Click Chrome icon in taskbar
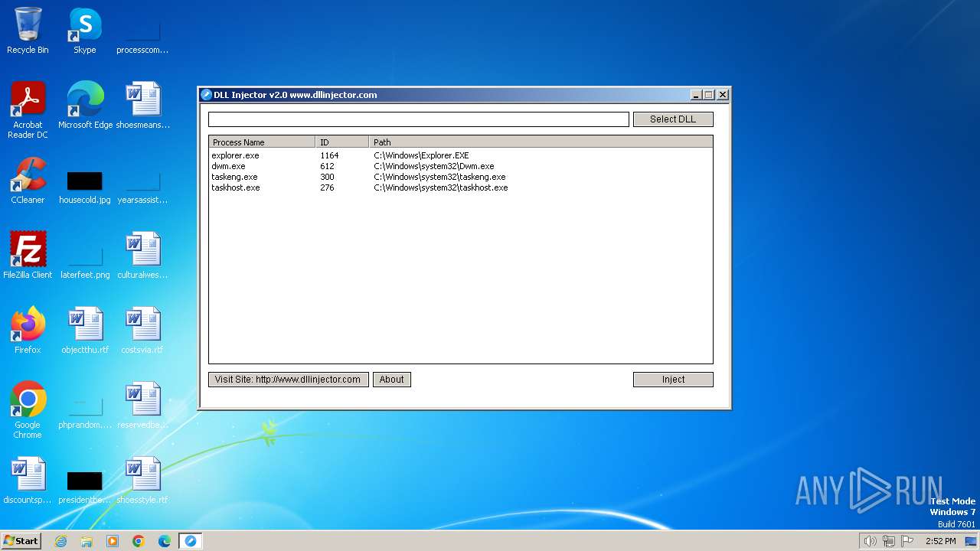The height and width of the screenshot is (551, 980). [x=139, y=541]
